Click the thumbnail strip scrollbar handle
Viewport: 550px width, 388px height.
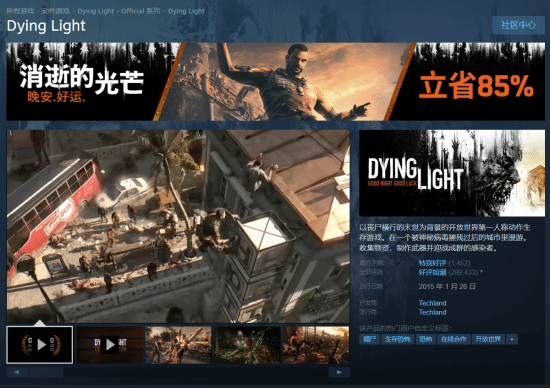46,372
